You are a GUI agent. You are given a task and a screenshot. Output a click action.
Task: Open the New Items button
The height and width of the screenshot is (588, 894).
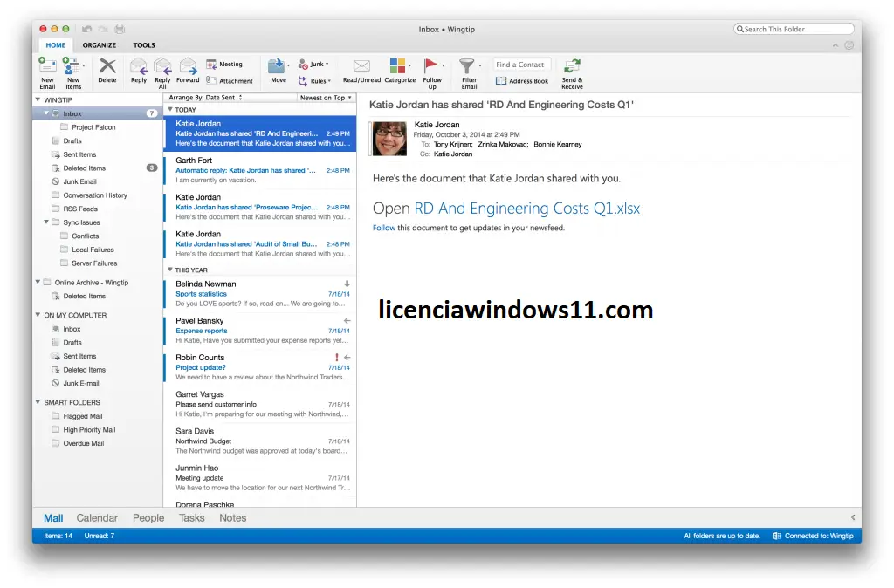pyautogui.click(x=73, y=73)
